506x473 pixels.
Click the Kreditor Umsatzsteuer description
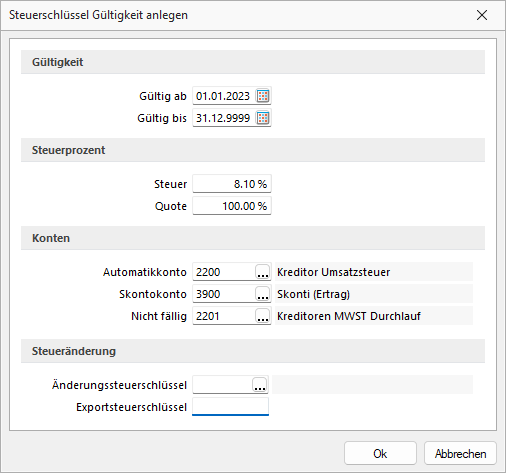pos(333,272)
